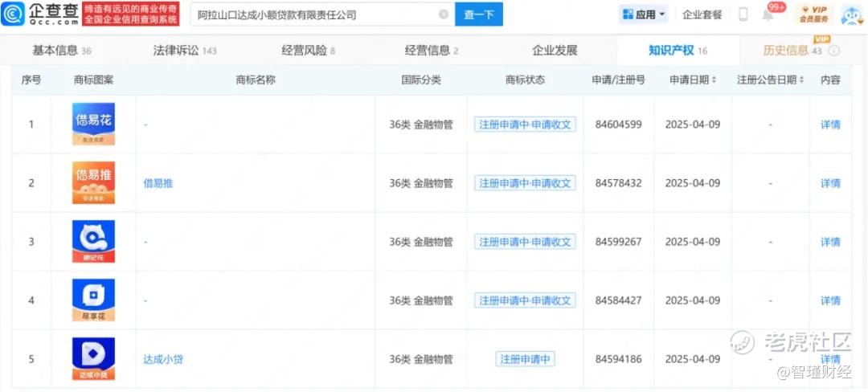The width and height of the screenshot is (868, 392).
Task: Click the company name search input field
Action: point(316,14)
